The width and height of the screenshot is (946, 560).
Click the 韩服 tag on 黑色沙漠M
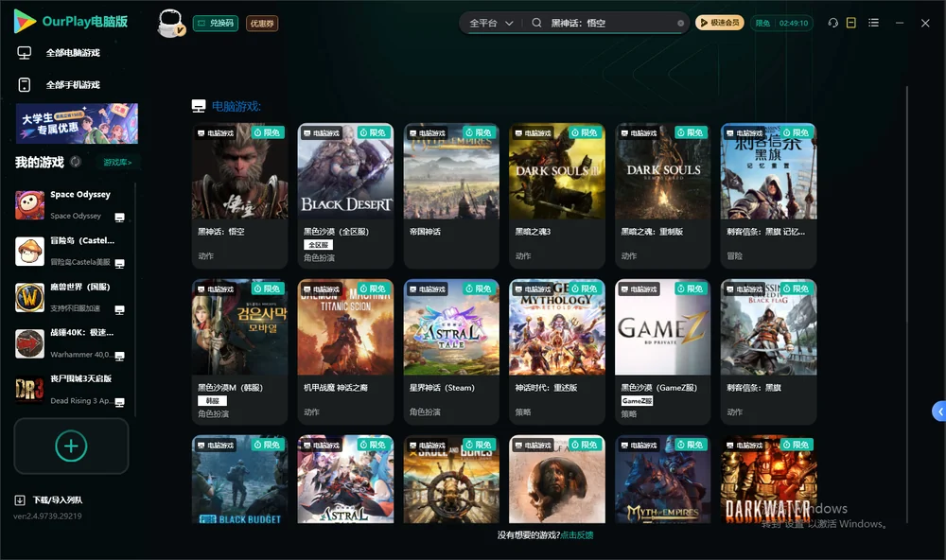click(x=212, y=401)
